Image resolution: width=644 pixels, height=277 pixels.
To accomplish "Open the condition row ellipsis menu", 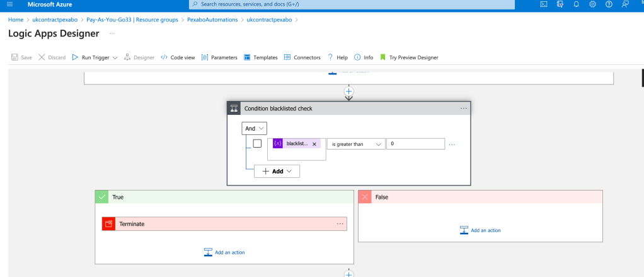I will [452, 144].
